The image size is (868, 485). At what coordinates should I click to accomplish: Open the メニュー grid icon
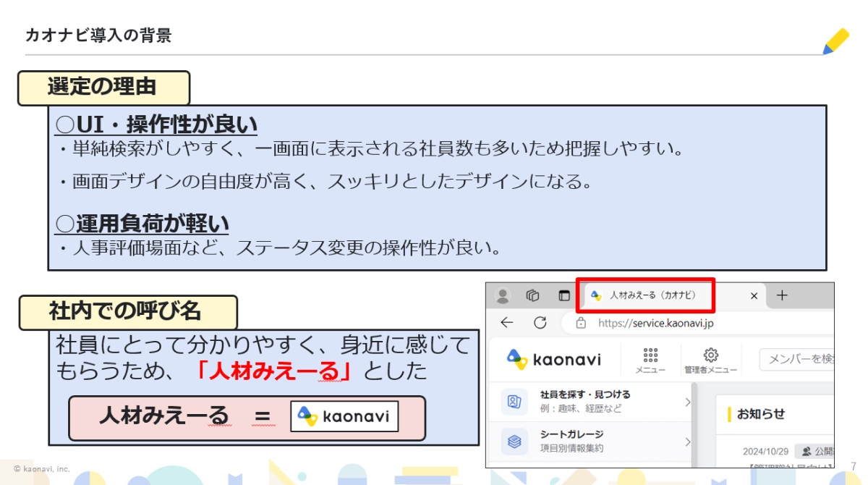point(650,355)
